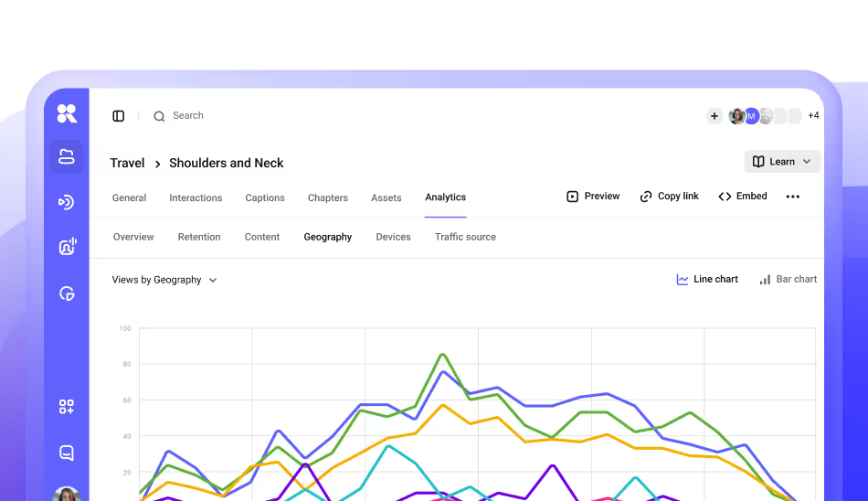Open the Overview sub-tab
This screenshot has height=501, width=868.
(133, 237)
